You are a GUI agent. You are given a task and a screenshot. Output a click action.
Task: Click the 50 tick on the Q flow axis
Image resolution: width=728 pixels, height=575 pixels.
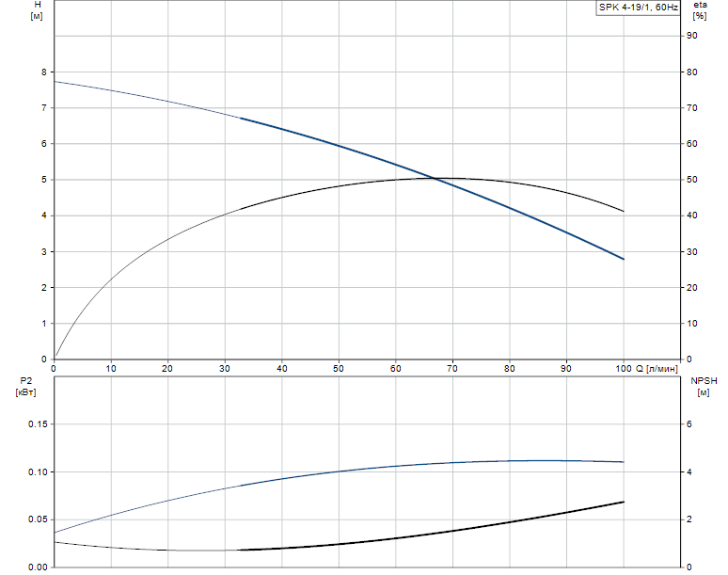339,368
